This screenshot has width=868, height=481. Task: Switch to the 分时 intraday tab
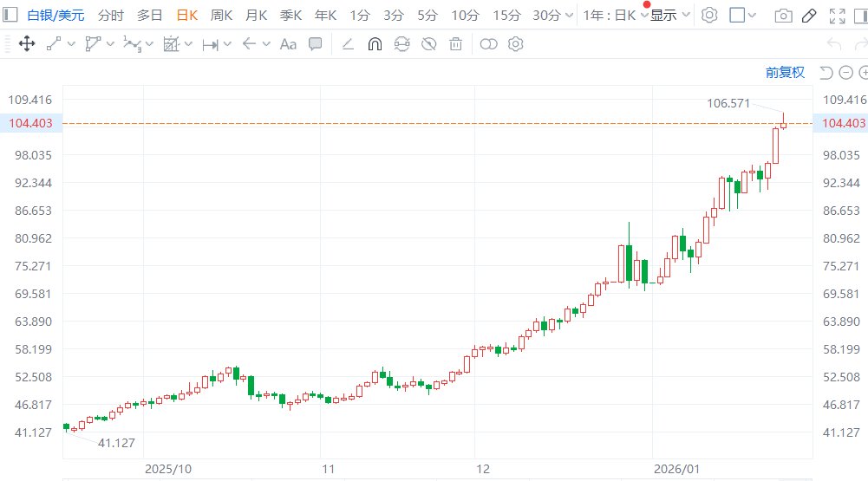coord(111,16)
